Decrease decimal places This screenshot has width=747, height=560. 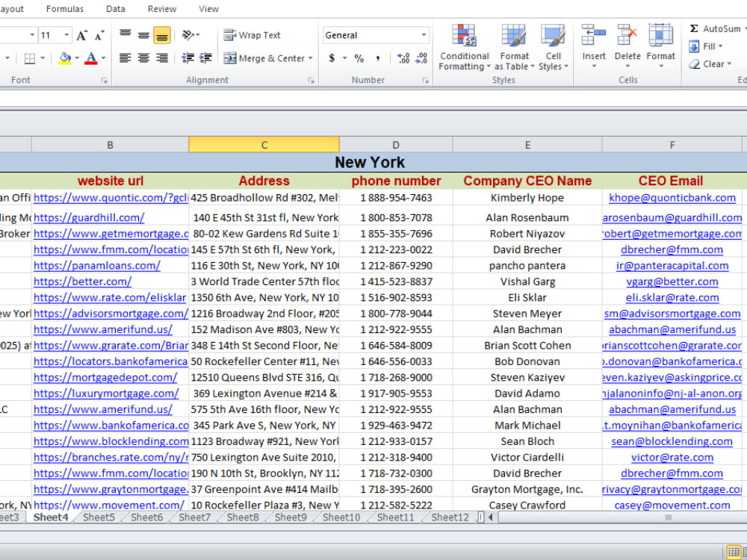click(x=421, y=58)
